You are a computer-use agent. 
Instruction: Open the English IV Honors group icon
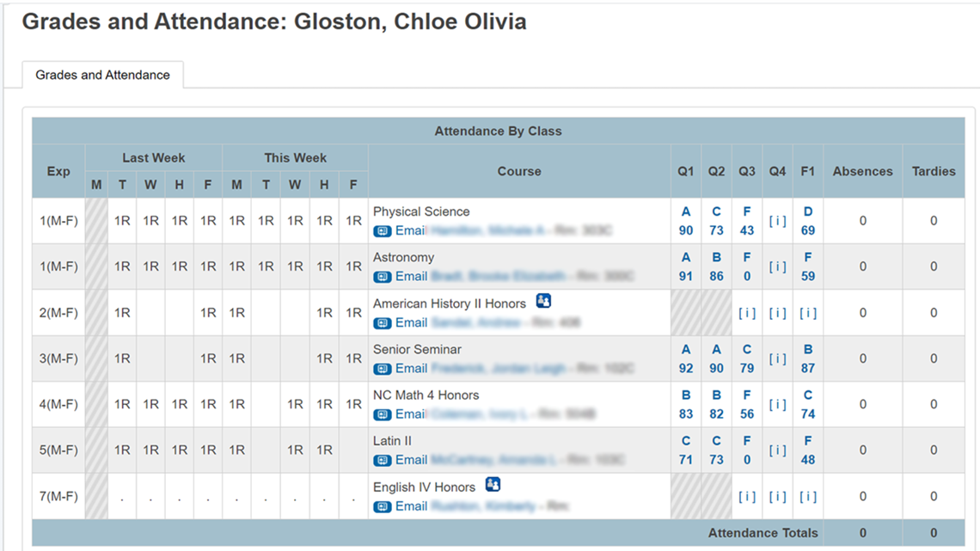(493, 484)
